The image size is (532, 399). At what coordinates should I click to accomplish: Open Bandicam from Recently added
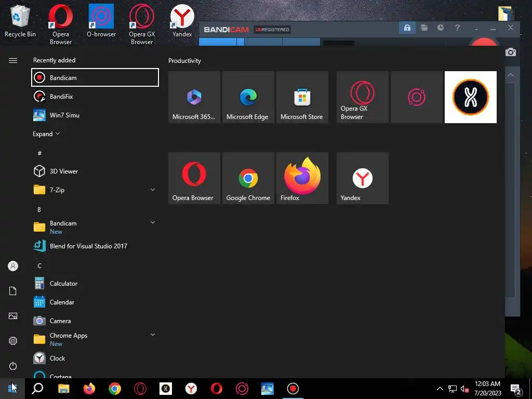pyautogui.click(x=95, y=78)
